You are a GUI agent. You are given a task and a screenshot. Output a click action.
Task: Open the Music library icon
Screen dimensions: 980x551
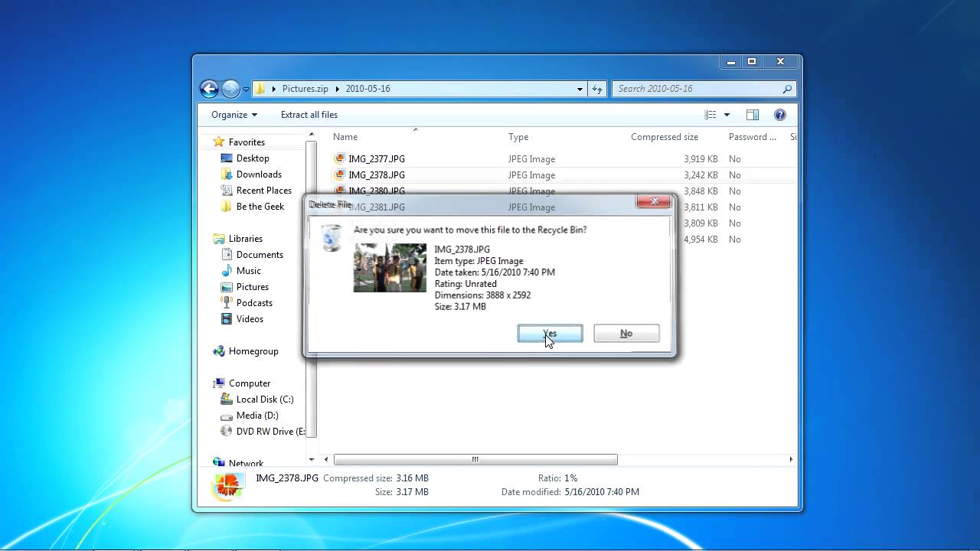pos(227,271)
